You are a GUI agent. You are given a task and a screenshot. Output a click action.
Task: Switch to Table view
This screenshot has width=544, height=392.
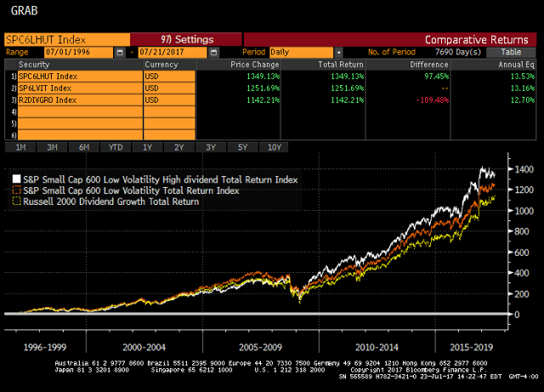(x=511, y=52)
